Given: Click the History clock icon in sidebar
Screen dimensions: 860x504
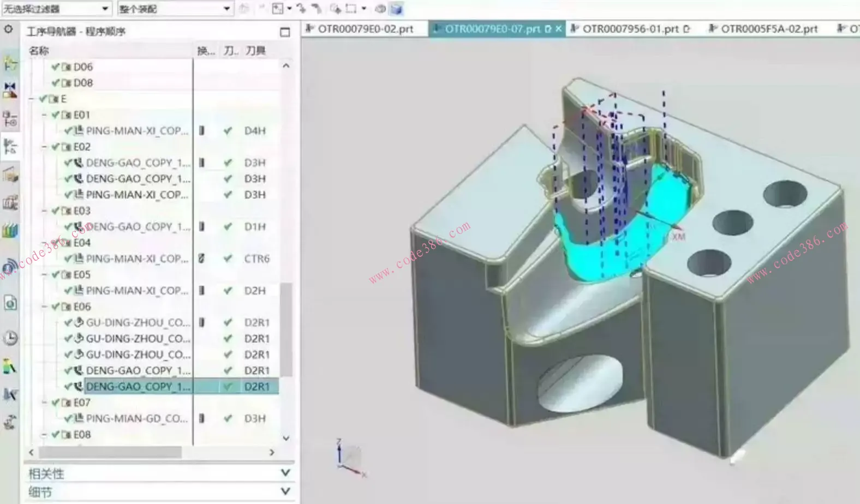Looking at the screenshot, I should pyautogui.click(x=10, y=338).
